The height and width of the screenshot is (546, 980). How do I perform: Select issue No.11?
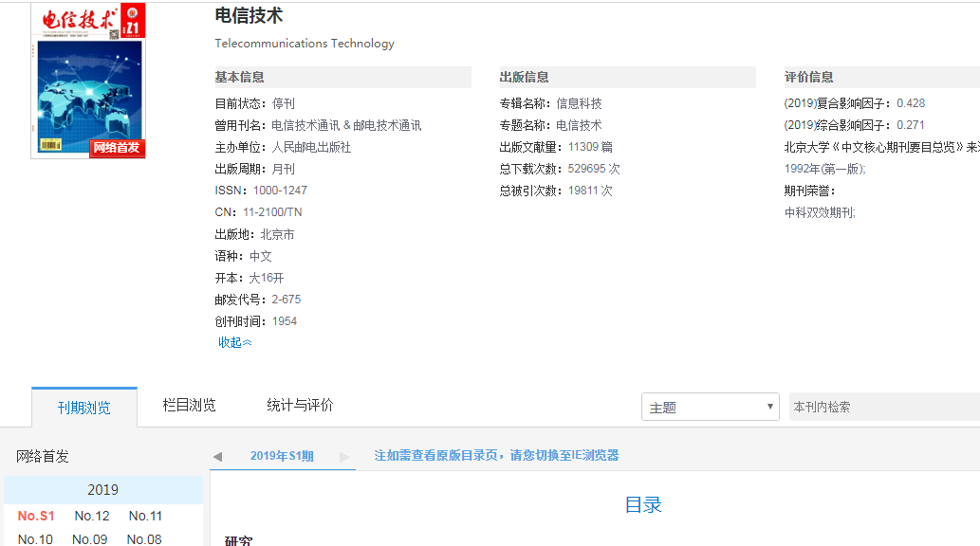tap(146, 516)
